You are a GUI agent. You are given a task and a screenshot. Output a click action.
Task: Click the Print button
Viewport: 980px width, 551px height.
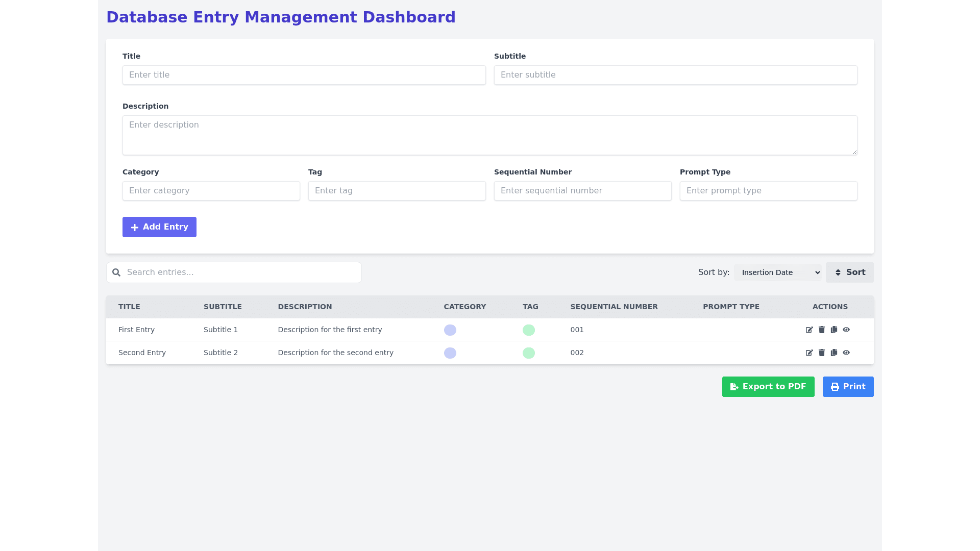(848, 387)
